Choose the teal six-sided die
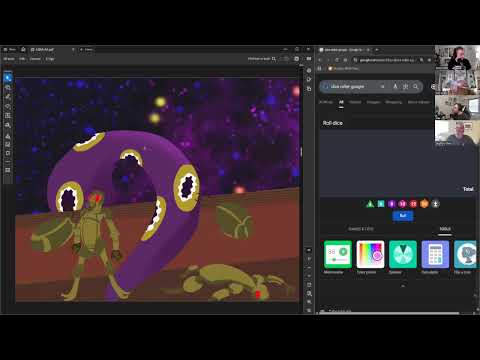 [x=381, y=204]
